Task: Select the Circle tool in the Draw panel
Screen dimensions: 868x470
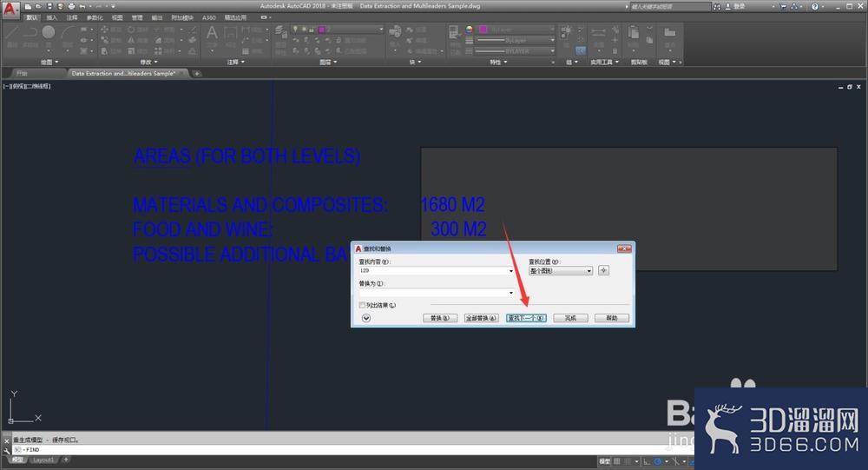Action: tap(49, 33)
